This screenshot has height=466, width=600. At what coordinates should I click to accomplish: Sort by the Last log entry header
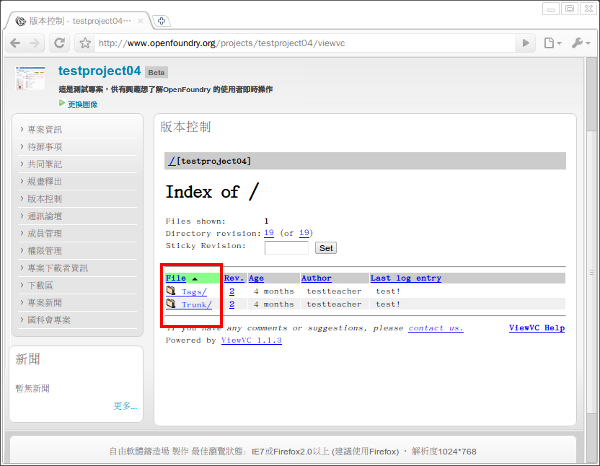coord(406,278)
